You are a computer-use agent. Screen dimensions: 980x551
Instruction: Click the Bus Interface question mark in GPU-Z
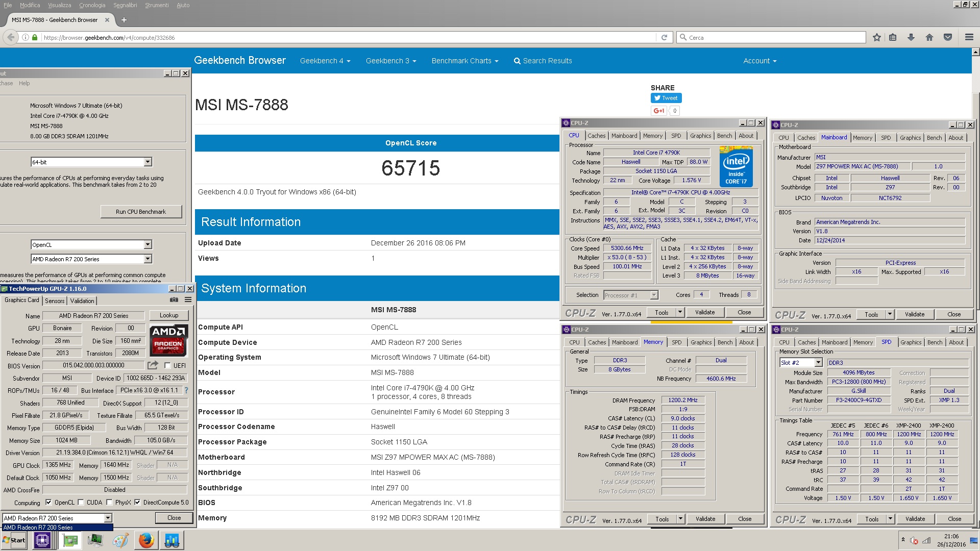pyautogui.click(x=186, y=390)
